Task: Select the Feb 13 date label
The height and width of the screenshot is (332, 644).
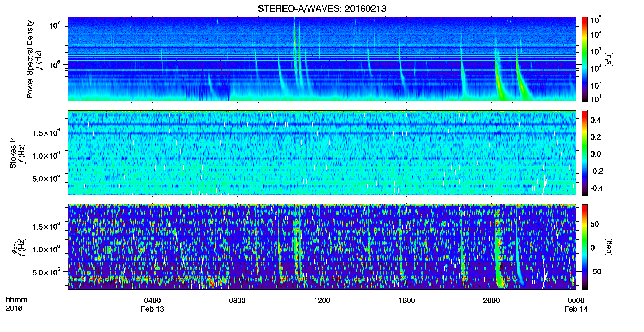Action: pyautogui.click(x=152, y=309)
